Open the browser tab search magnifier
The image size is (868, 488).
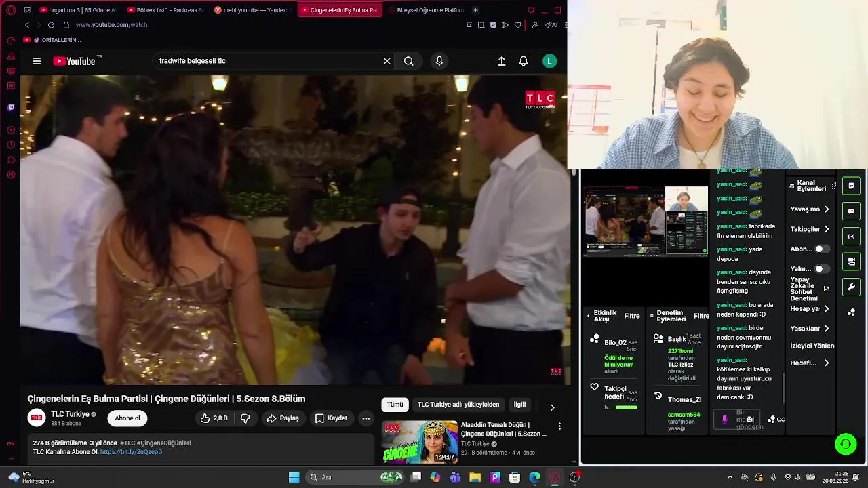pos(531,10)
